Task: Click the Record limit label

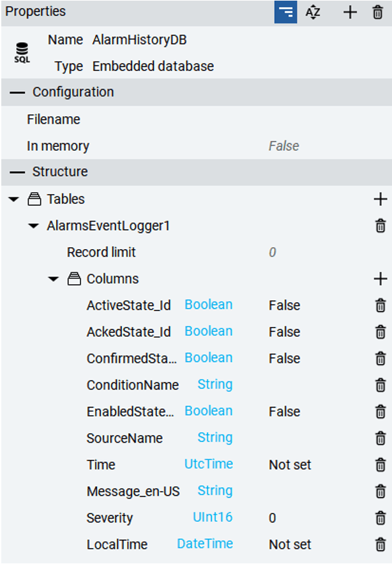Action: pyautogui.click(x=102, y=252)
